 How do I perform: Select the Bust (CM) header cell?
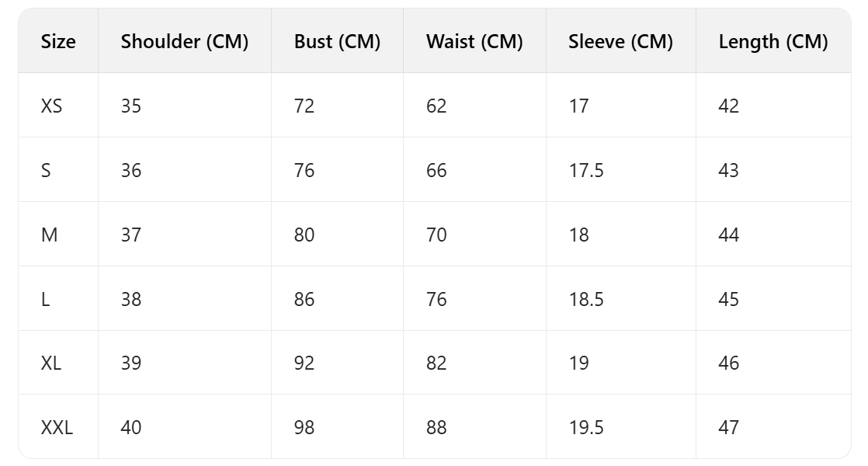[337, 42]
